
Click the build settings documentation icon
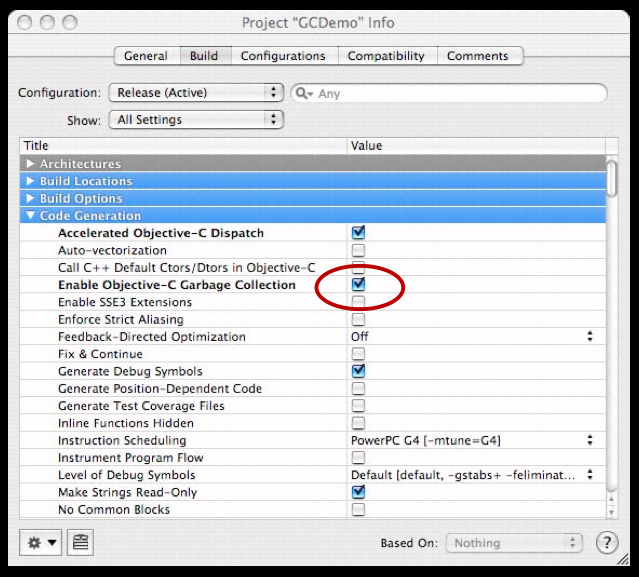point(80,542)
